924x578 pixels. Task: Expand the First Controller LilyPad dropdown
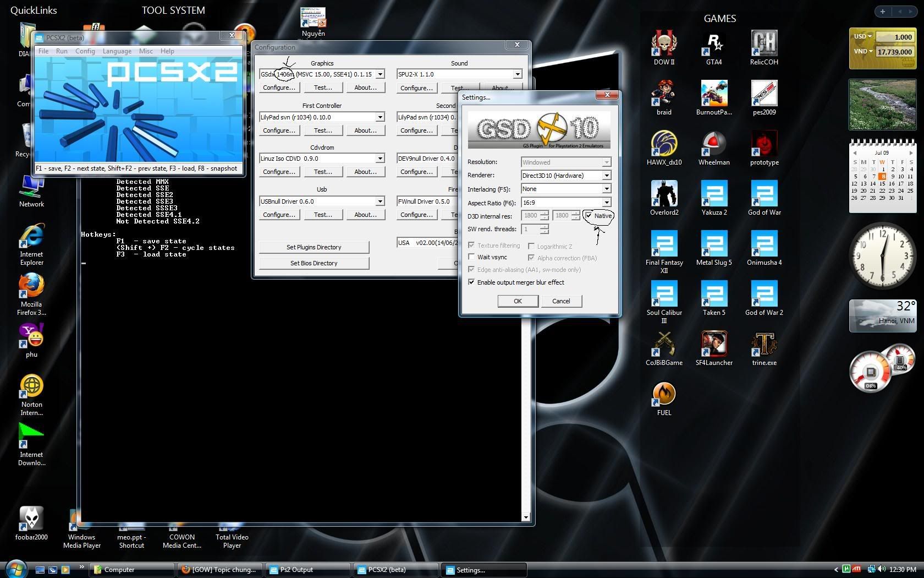tap(380, 117)
